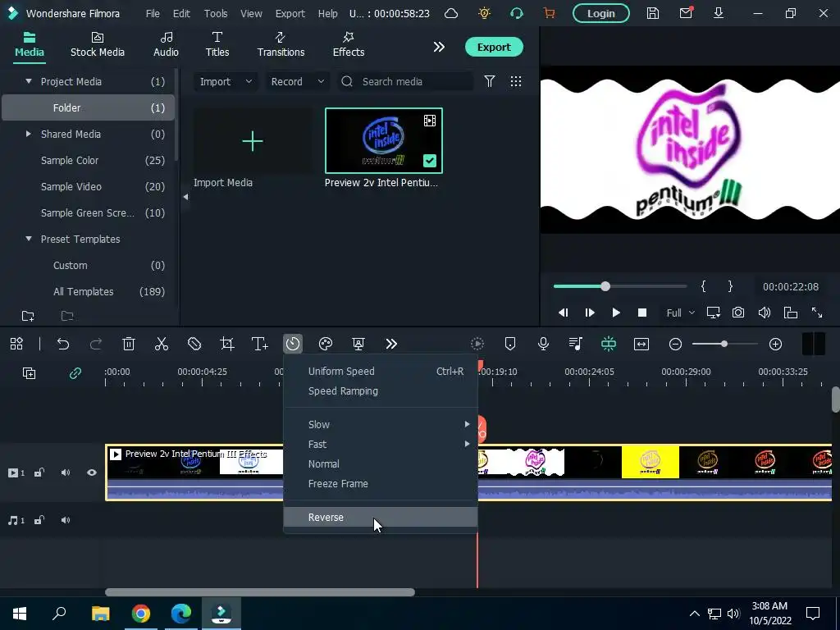Mute audio track 1
This screenshot has height=630, width=840.
click(x=66, y=520)
